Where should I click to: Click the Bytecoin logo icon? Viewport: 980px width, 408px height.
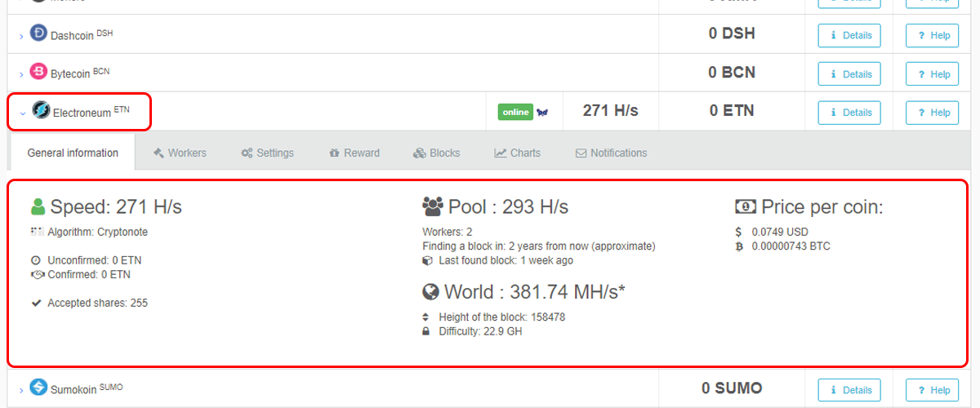pyautogui.click(x=38, y=72)
